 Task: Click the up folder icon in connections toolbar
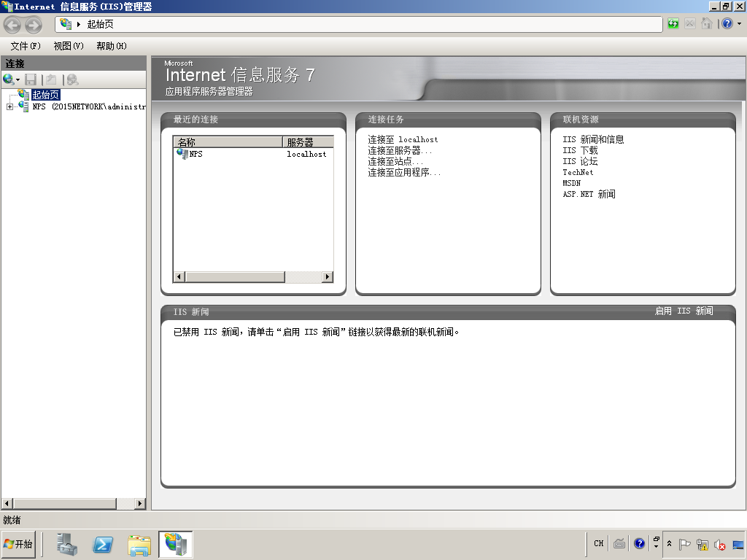point(51,79)
